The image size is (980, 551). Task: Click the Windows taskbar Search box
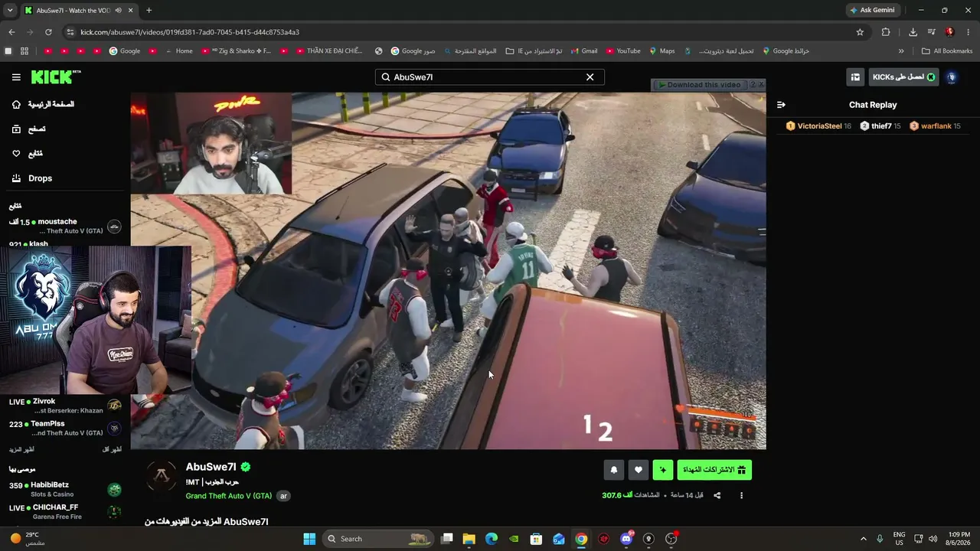[x=378, y=539]
